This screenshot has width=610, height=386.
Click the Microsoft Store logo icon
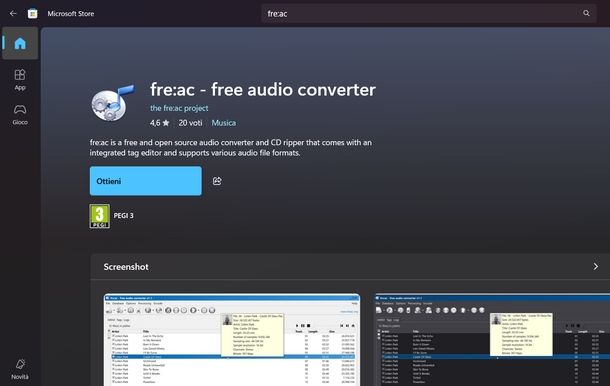[33, 13]
